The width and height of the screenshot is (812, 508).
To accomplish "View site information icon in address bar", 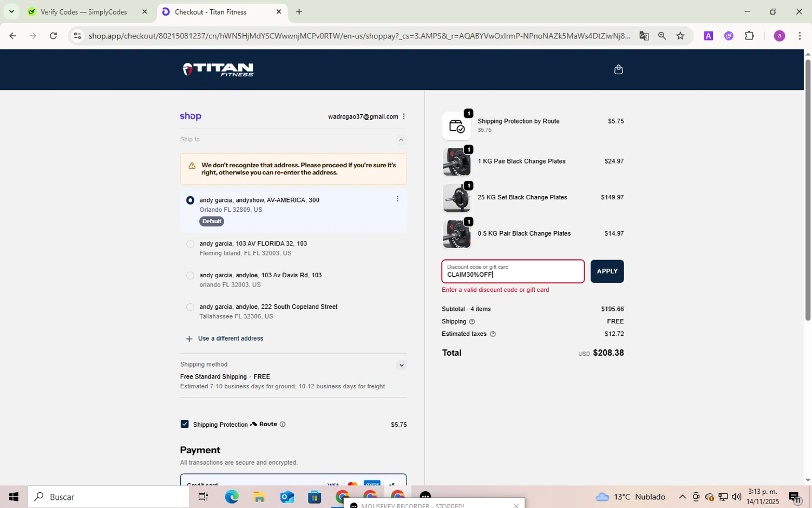I will click(77, 36).
